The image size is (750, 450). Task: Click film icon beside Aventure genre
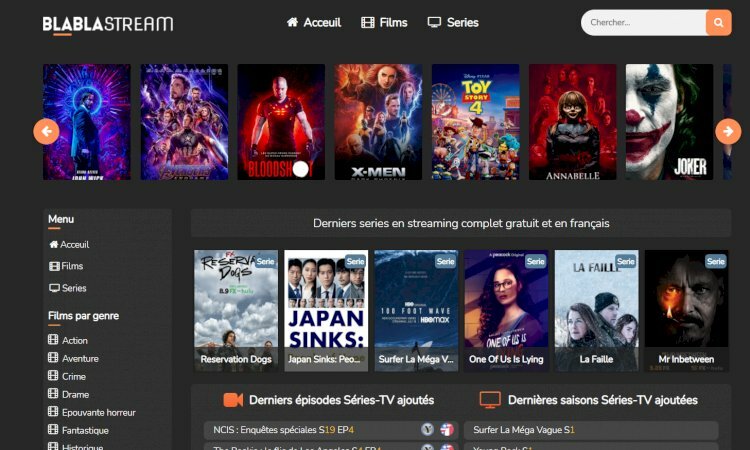53,358
